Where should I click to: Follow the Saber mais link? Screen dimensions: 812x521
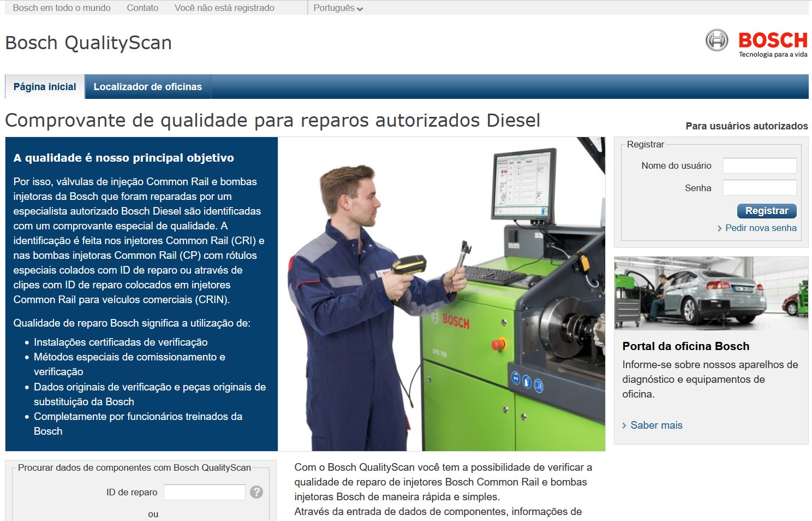[x=656, y=425]
